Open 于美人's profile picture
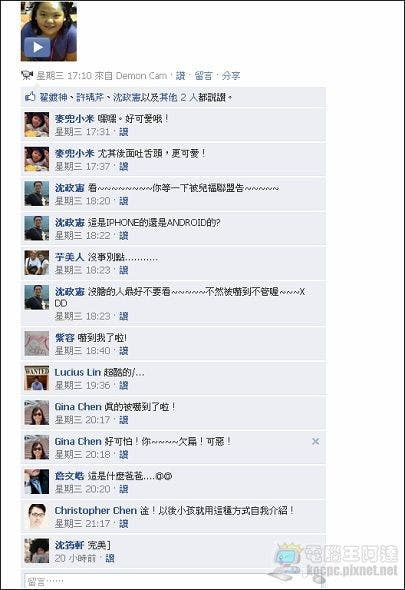 pyautogui.click(x=37, y=263)
